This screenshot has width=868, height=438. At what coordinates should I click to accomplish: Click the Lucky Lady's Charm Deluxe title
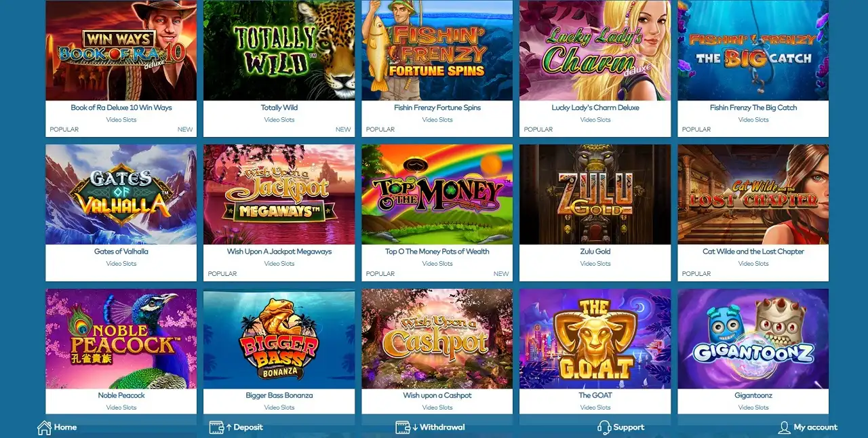(x=595, y=108)
